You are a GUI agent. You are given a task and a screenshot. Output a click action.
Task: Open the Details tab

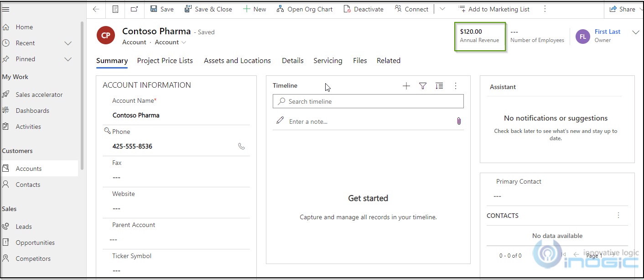coord(292,61)
